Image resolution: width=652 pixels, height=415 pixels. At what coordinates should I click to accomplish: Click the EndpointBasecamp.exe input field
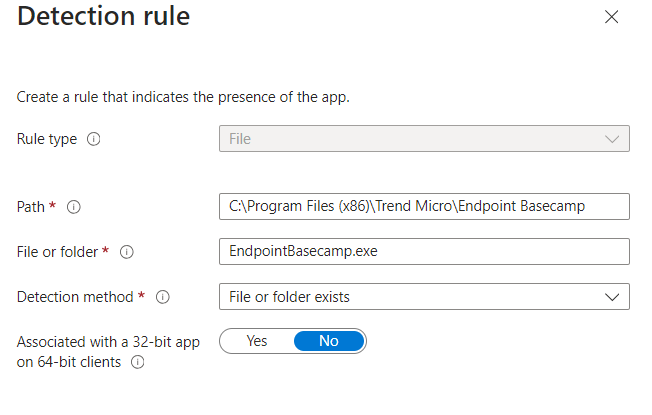tap(424, 252)
